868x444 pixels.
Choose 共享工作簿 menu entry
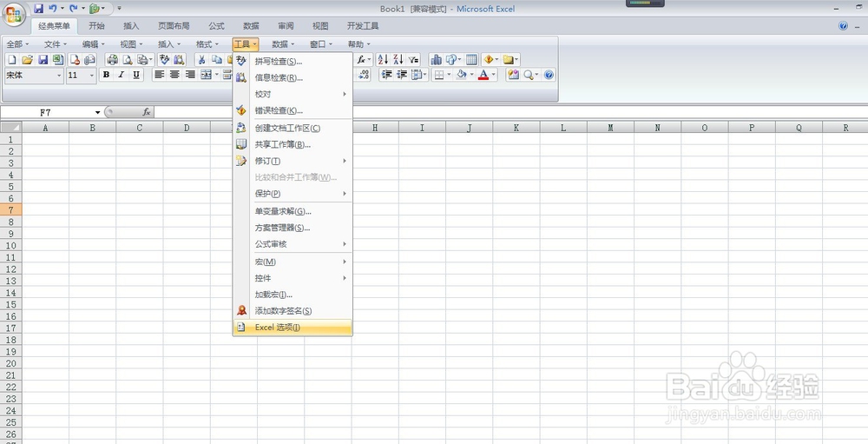(293, 145)
